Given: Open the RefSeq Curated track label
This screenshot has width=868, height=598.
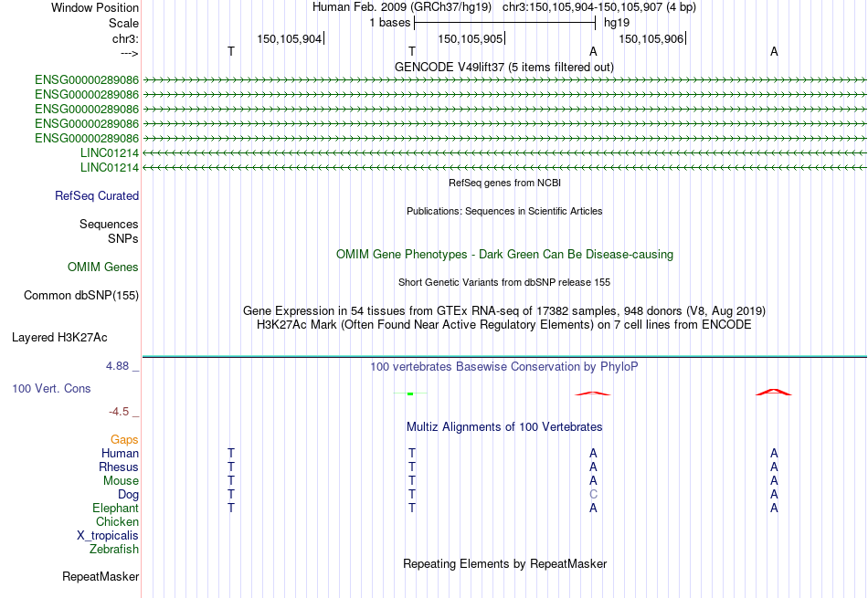Looking at the screenshot, I should 97,195.
